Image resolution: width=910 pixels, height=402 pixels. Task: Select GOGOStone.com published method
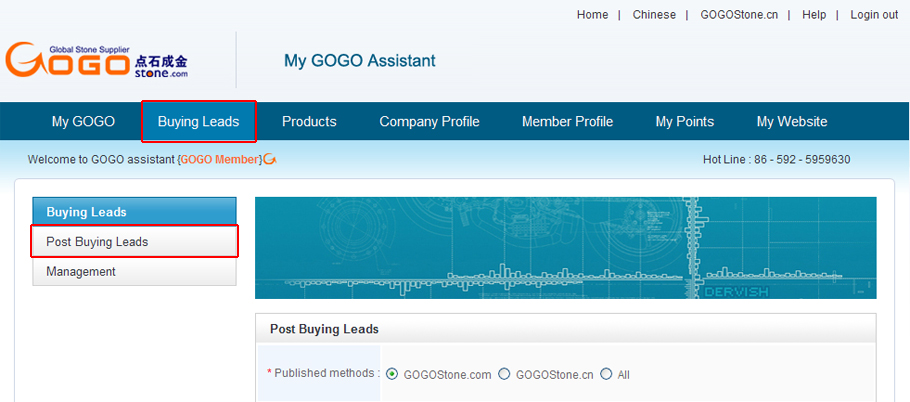click(x=392, y=374)
